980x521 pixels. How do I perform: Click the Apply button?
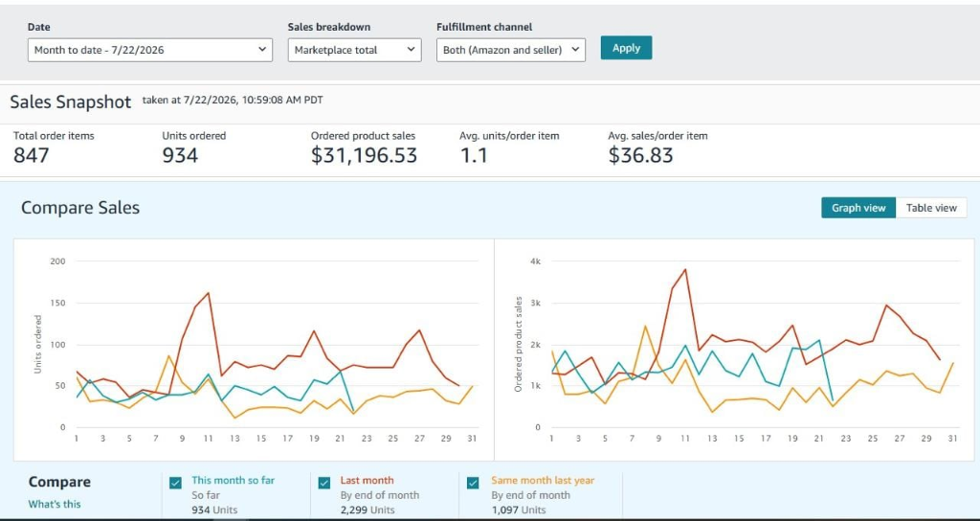coord(626,48)
